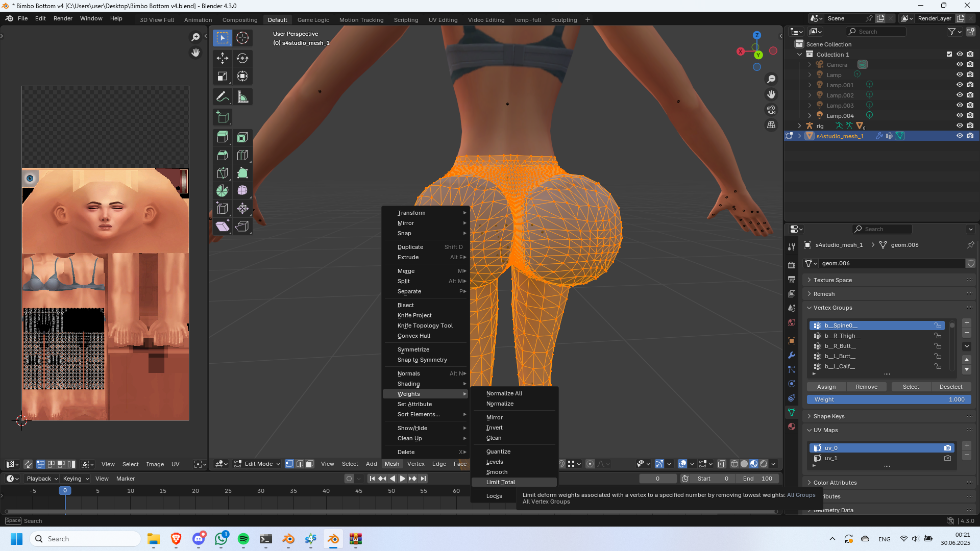Click the End frame field showing 100
Image resolution: width=980 pixels, height=551 pixels.
[x=757, y=479]
